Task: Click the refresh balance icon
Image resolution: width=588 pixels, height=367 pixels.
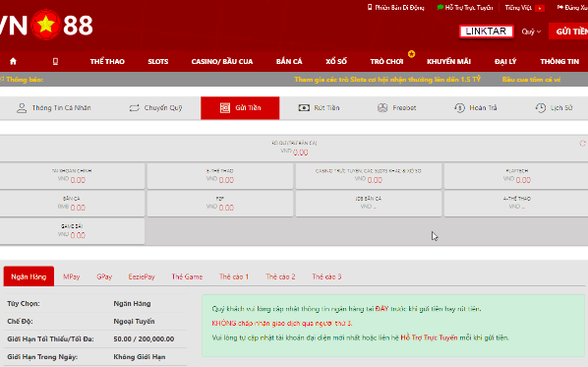Action: point(582,144)
